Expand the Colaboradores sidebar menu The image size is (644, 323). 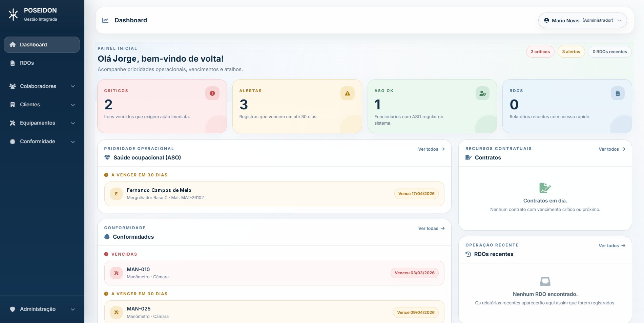click(42, 86)
